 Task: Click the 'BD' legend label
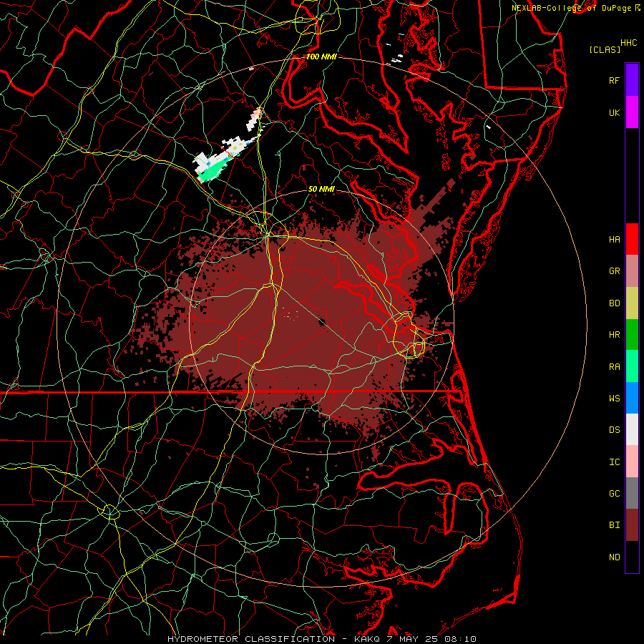pos(614,303)
